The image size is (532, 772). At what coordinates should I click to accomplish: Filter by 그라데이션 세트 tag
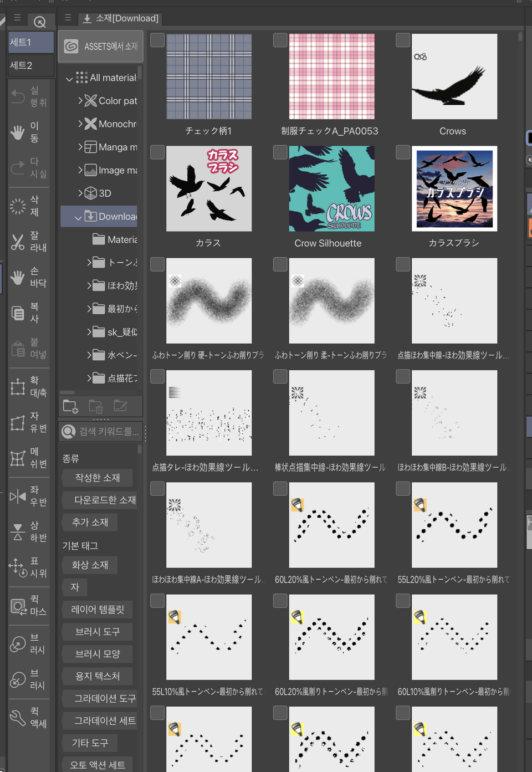click(100, 720)
